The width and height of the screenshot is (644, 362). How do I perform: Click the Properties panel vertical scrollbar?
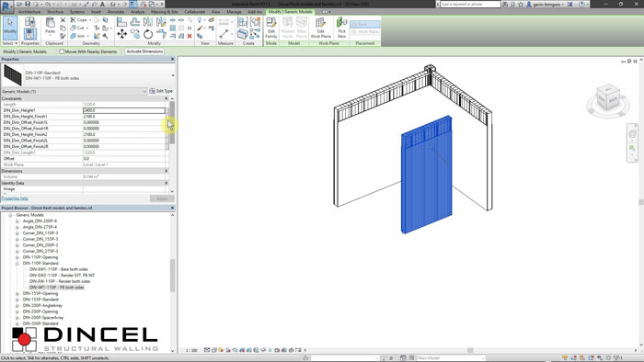click(172, 123)
